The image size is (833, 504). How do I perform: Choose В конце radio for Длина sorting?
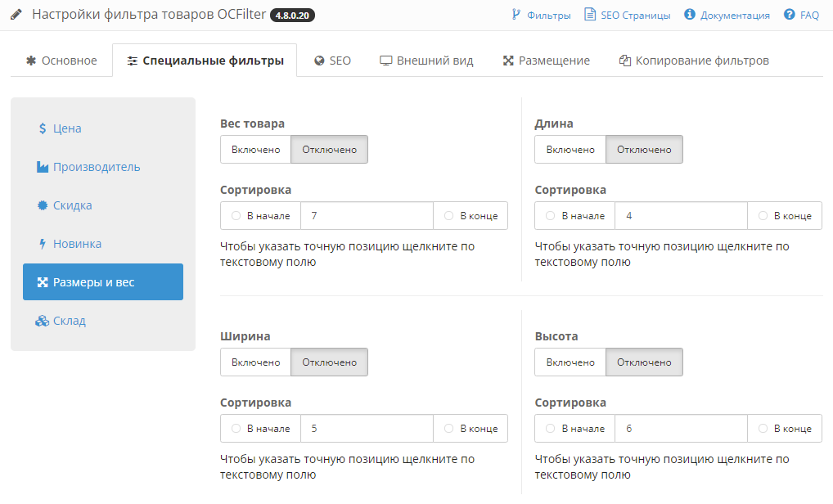pyautogui.click(x=763, y=216)
